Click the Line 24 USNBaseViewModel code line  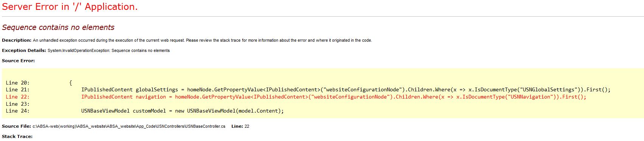tap(182, 111)
